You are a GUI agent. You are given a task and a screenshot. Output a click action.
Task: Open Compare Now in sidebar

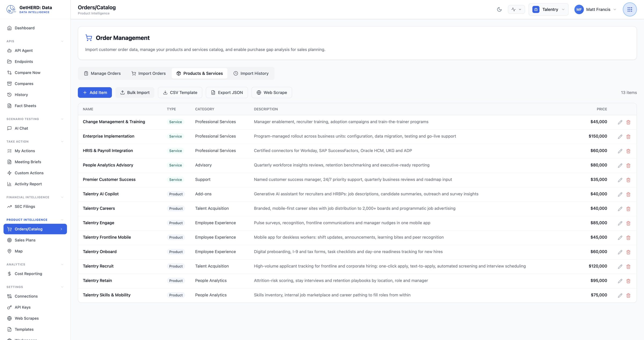(x=35, y=73)
